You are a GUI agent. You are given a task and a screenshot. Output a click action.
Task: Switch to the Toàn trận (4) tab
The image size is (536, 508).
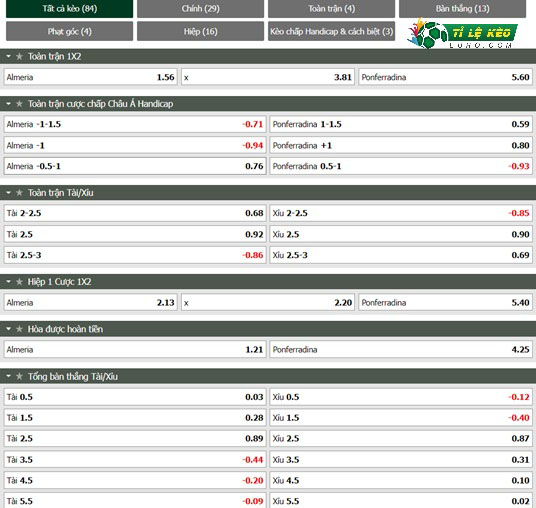[331, 9]
